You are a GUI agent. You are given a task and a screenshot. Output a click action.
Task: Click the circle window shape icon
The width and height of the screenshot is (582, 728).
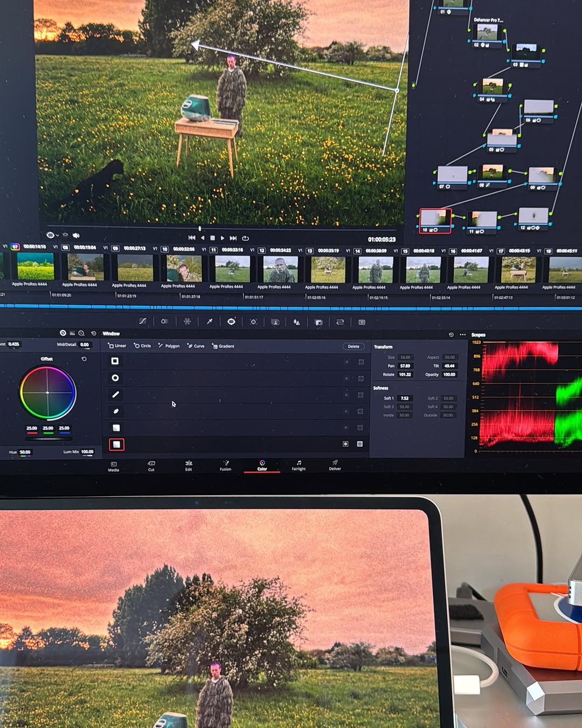point(115,378)
